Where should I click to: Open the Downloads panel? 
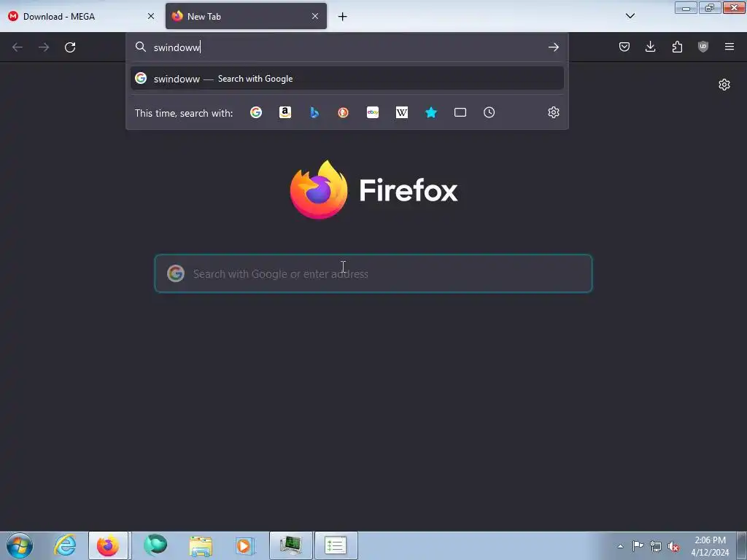[650, 47]
